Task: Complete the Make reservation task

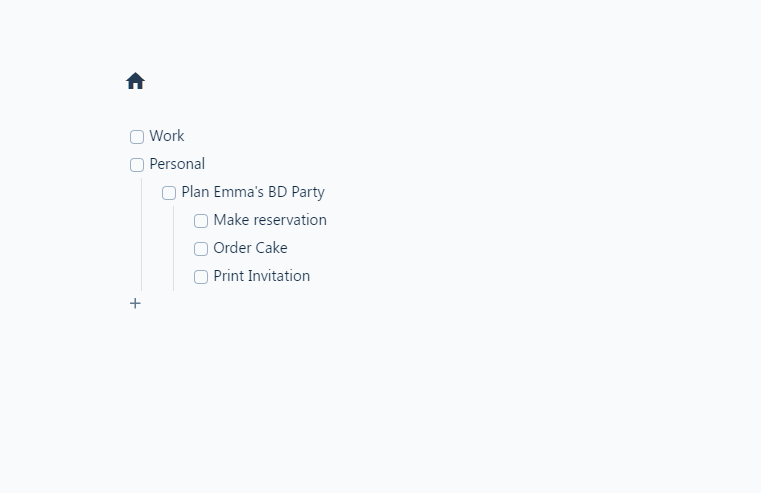Action: click(x=201, y=221)
